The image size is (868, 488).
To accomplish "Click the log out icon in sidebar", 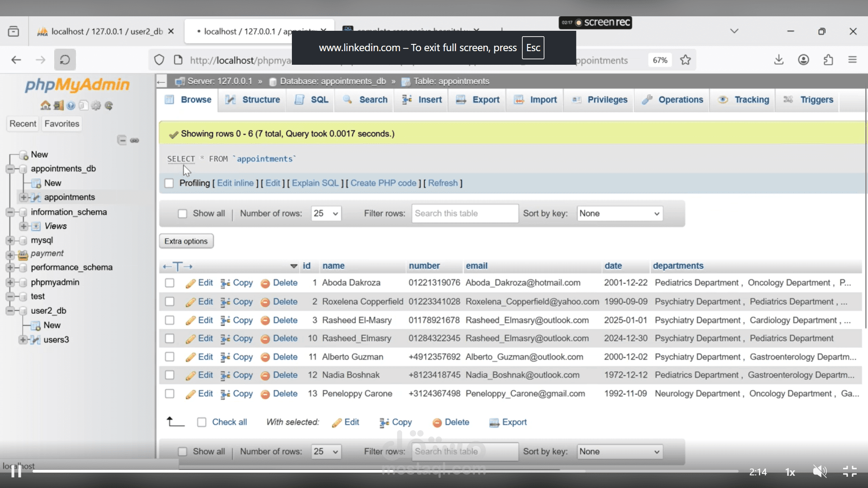I will point(58,105).
